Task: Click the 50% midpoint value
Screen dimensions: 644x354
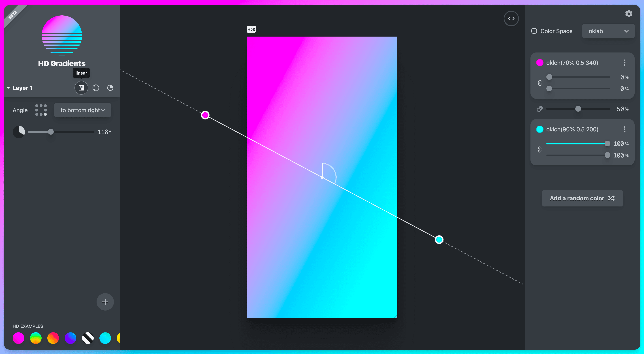Action: pos(622,109)
